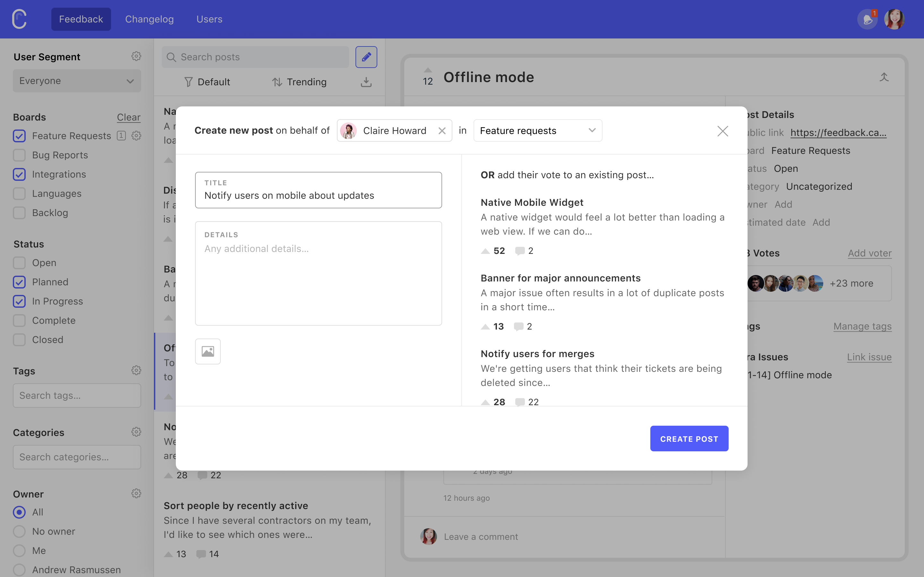The image size is (924, 577).
Task: Click the image attachment icon in new post
Action: pos(207,351)
